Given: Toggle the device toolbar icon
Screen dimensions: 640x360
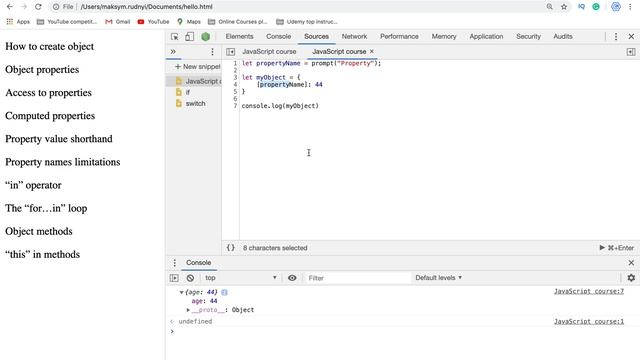Looking at the screenshot, I should (189, 37).
